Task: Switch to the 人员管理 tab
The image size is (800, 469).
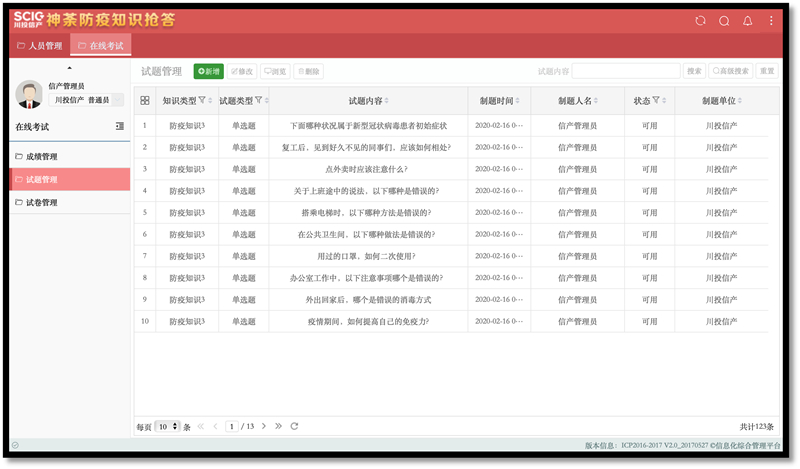Action: click(40, 46)
